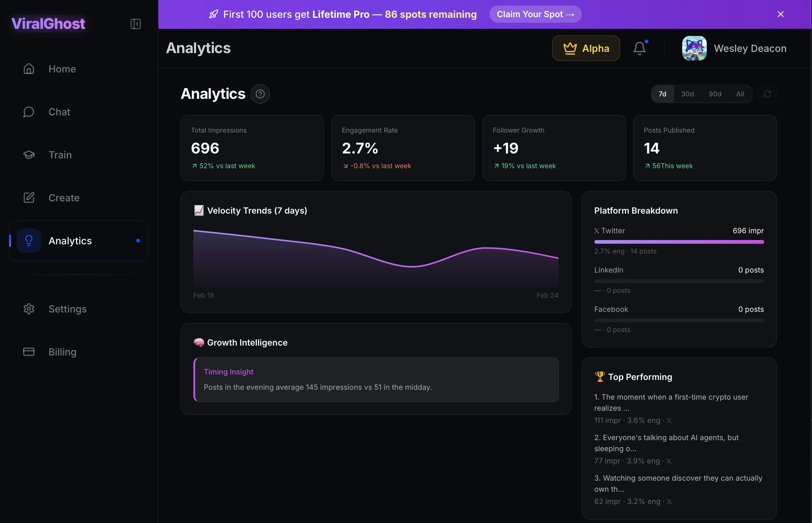This screenshot has width=812, height=523.
Task: Open Billing via the card icon
Action: [x=29, y=352]
